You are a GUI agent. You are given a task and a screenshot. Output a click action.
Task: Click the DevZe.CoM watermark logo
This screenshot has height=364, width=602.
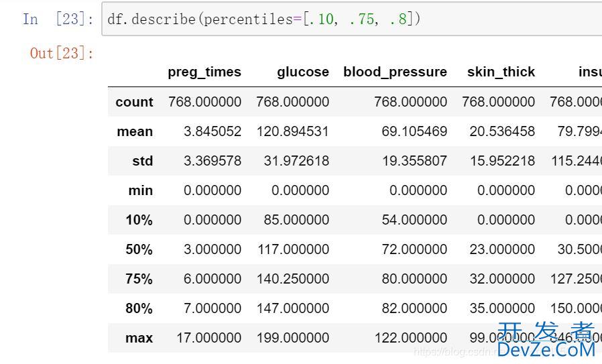pyautogui.click(x=546, y=341)
